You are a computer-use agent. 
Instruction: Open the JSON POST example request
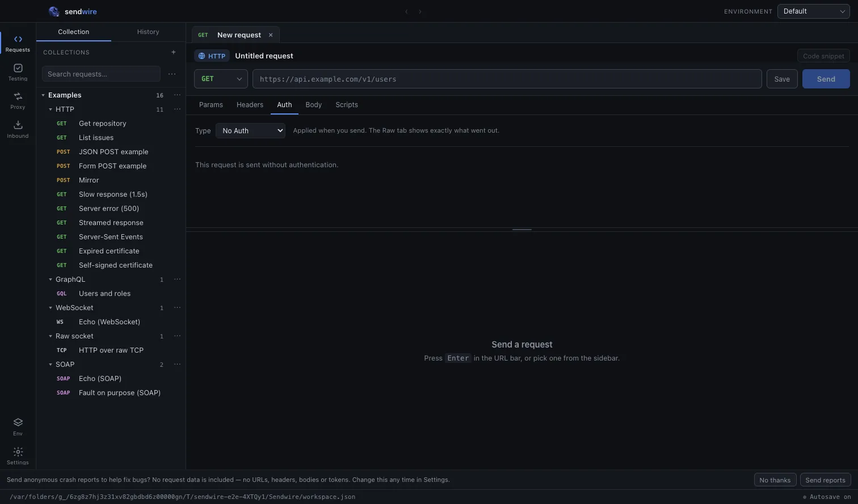click(111, 152)
